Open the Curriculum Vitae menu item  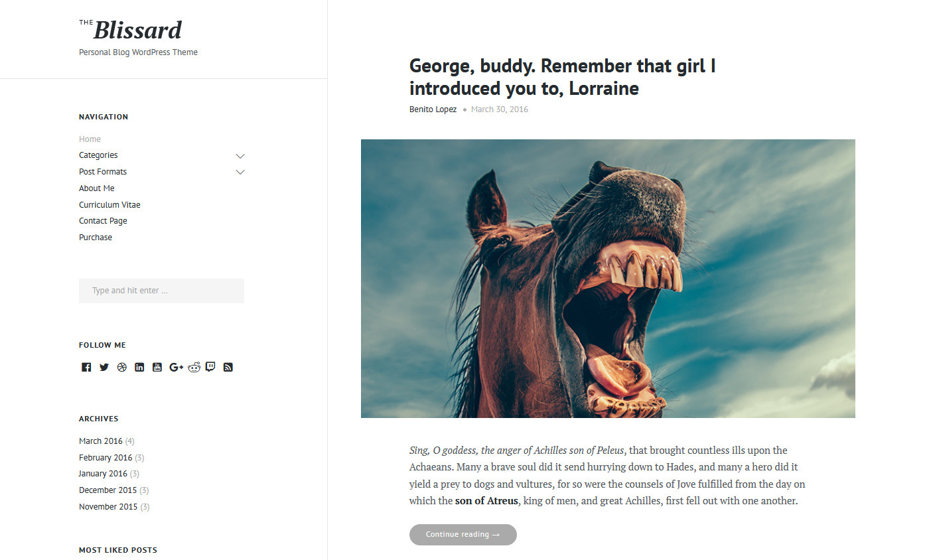click(109, 205)
